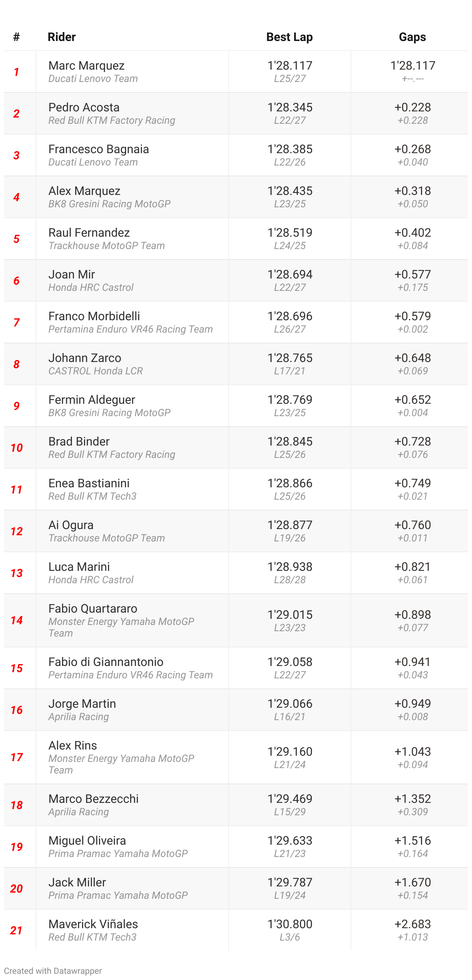Click the Gaps column header
Viewport: 472px width, 980px height.
pos(412,37)
